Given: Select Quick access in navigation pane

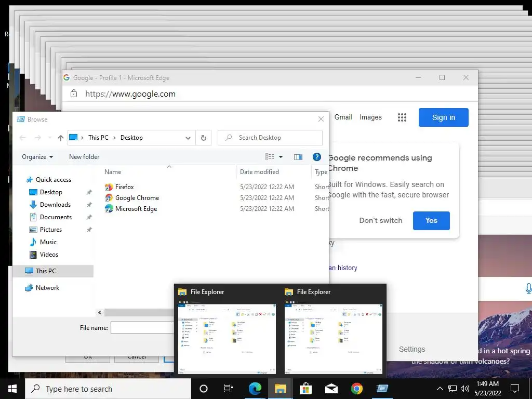Looking at the screenshot, I should pyautogui.click(x=49, y=179).
